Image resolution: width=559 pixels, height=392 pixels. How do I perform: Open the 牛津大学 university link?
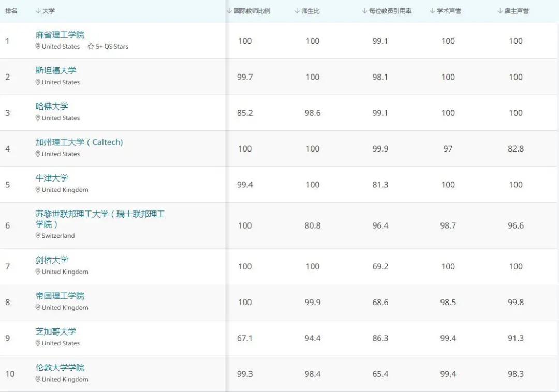click(52, 178)
